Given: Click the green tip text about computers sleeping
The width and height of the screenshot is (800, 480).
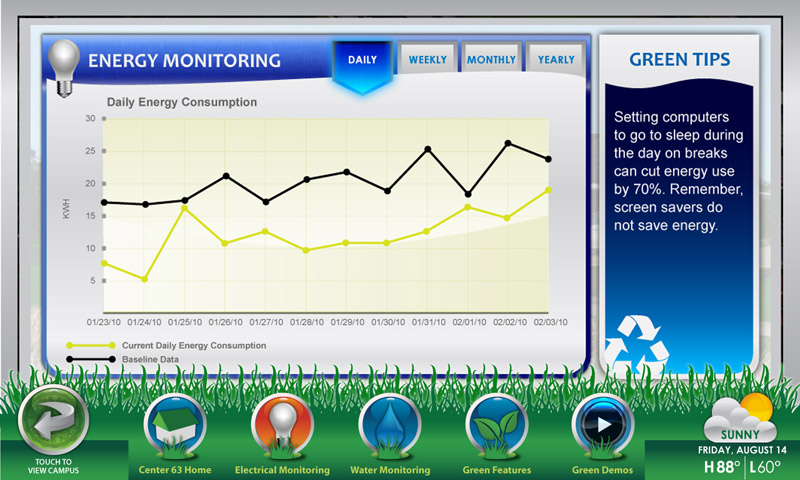Looking at the screenshot, I should 678,171.
